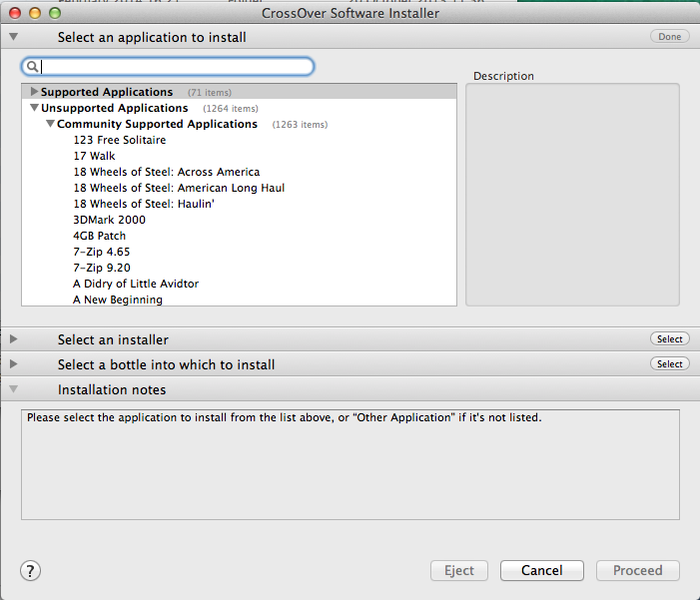Viewport: 700px width, 600px height.
Task: Expand Select a bottle section
Action: (x=13, y=364)
